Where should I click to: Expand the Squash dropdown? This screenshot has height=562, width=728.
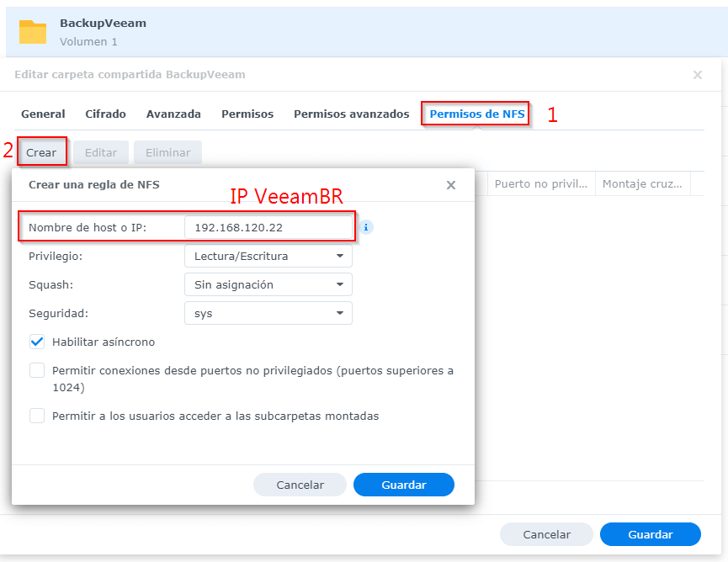pyautogui.click(x=268, y=284)
